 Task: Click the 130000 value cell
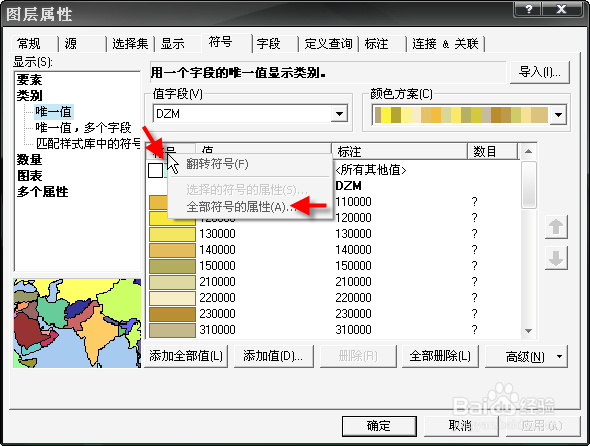point(217,234)
